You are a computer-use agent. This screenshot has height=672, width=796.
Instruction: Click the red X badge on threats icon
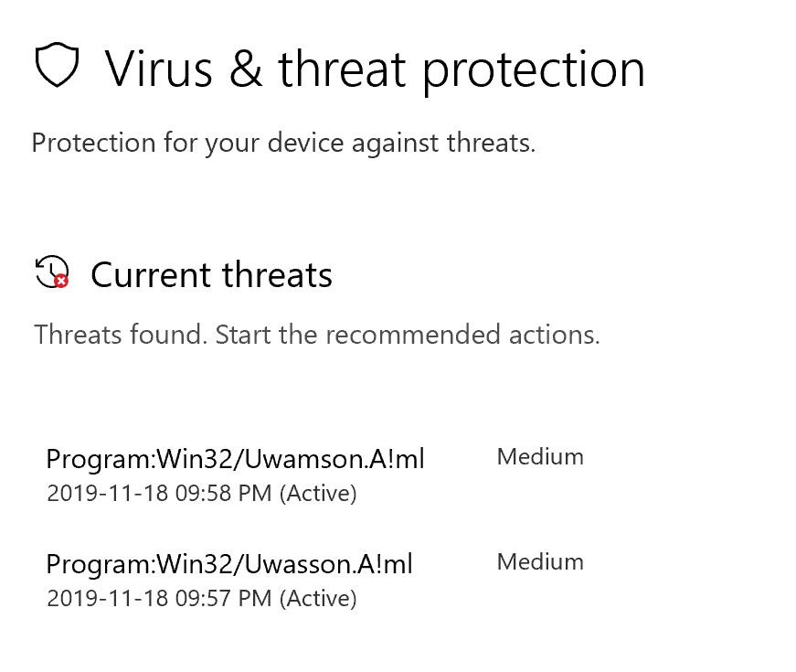pyautogui.click(x=61, y=281)
